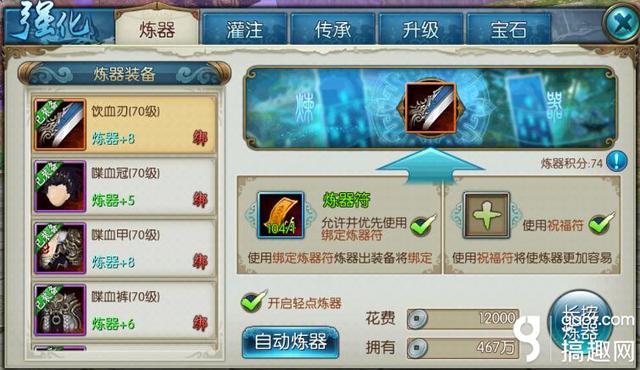Toggle the 使用祝福符 checkbox
This screenshot has height=370, width=640.
[x=601, y=223]
